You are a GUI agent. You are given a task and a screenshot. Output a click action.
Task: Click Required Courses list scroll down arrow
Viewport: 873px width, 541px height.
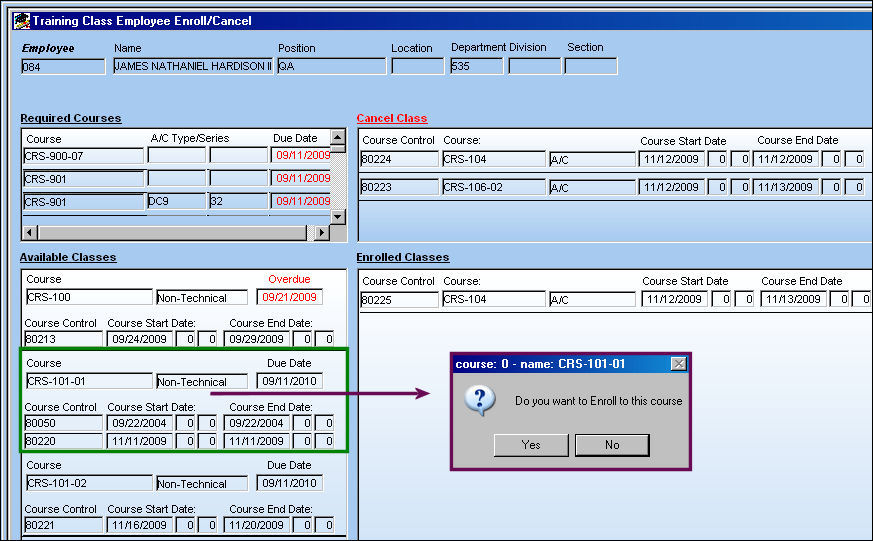click(338, 217)
